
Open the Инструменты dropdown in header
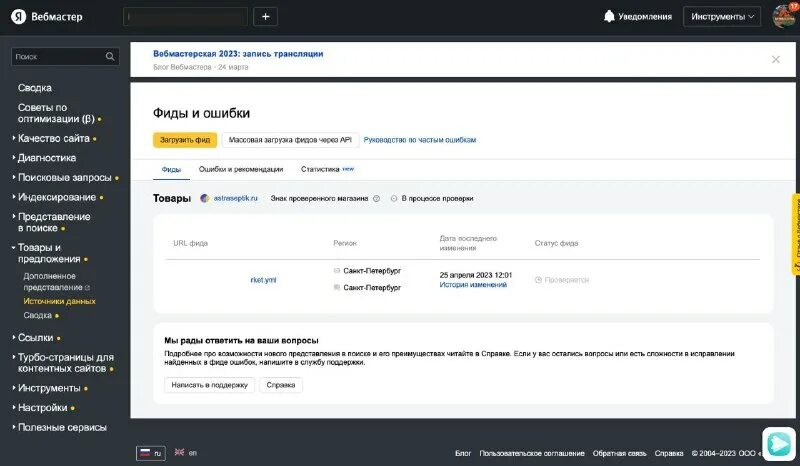[x=722, y=17]
